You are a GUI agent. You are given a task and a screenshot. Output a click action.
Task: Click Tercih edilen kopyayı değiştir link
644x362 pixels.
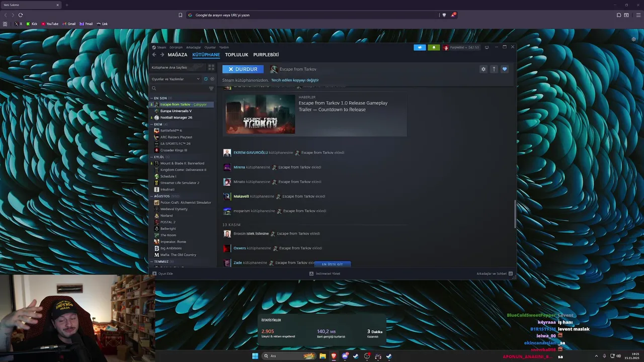pyautogui.click(x=295, y=80)
